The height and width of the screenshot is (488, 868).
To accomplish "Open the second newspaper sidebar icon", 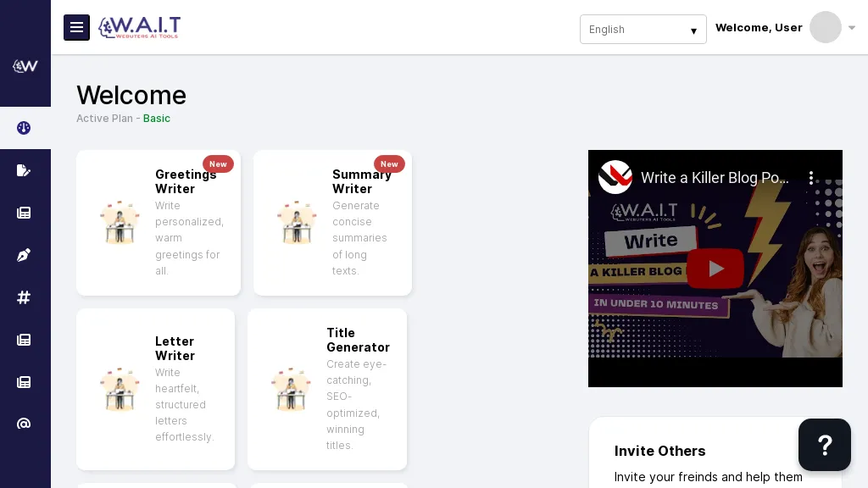I will [x=24, y=340].
